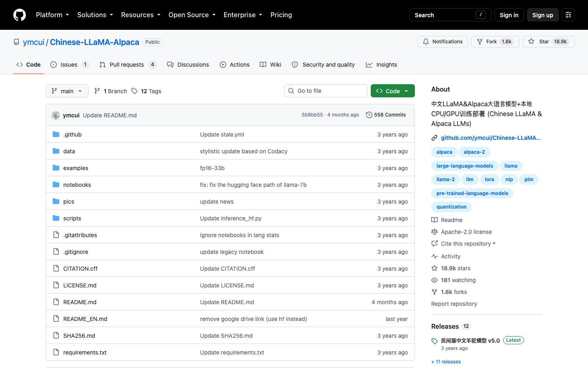The image size is (588, 368).
Task: Click the command palette icon next to Sign up
Action: (x=568, y=15)
